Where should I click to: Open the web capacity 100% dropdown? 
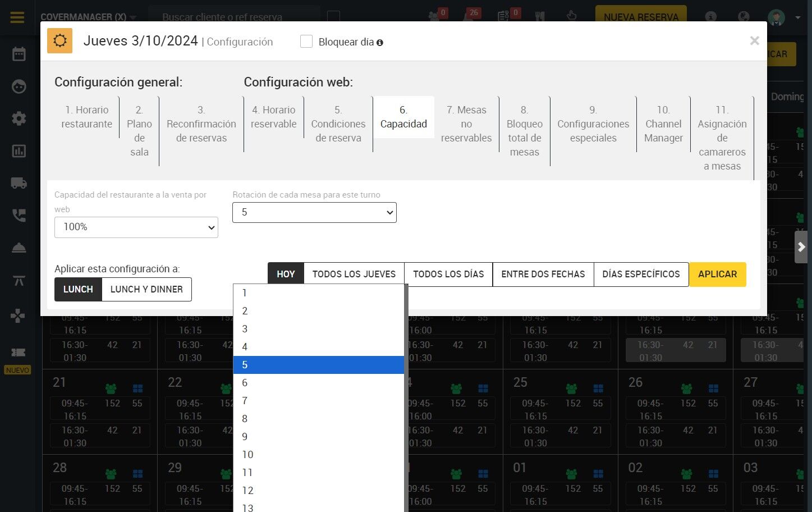click(136, 227)
